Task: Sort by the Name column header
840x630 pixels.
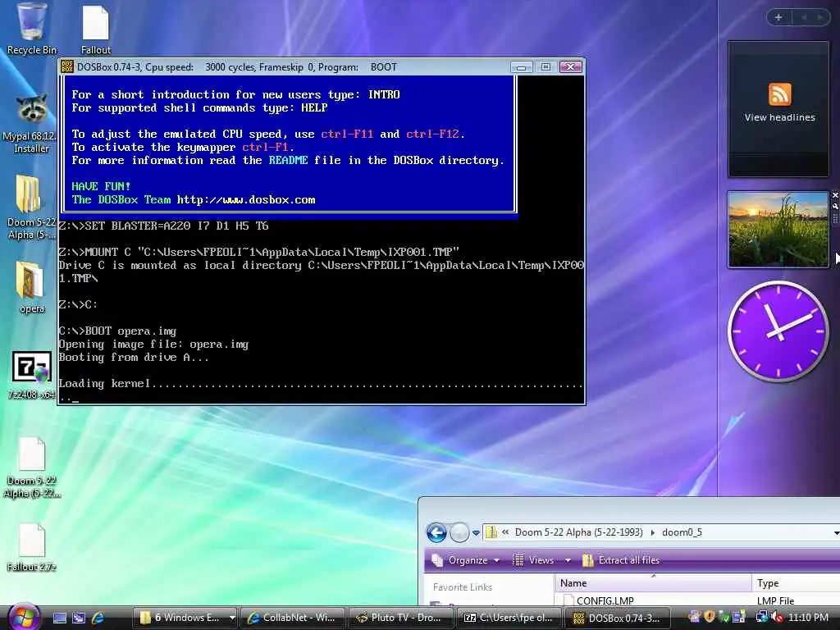Action: coord(653,583)
